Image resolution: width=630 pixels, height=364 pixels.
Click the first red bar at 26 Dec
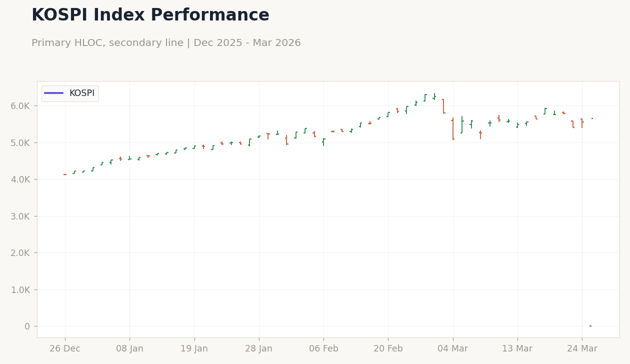pos(65,174)
